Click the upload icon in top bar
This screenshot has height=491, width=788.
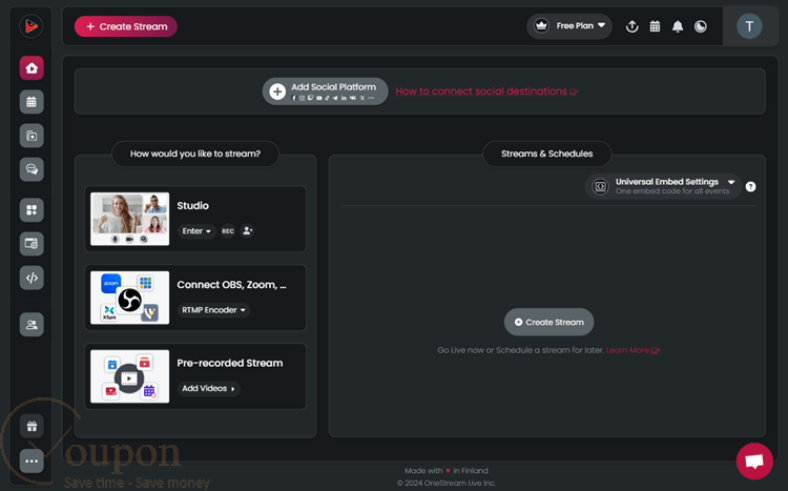pyautogui.click(x=632, y=26)
